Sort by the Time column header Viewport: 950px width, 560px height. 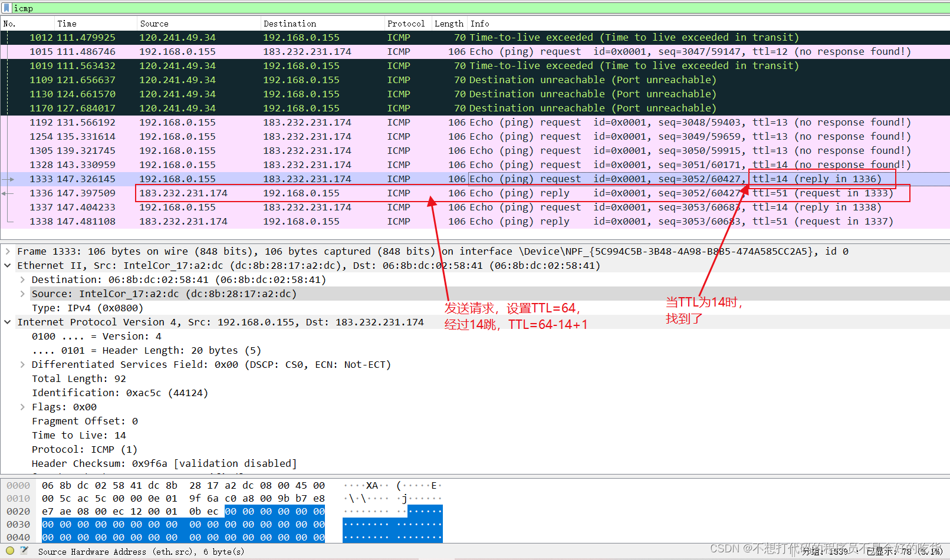coord(95,24)
